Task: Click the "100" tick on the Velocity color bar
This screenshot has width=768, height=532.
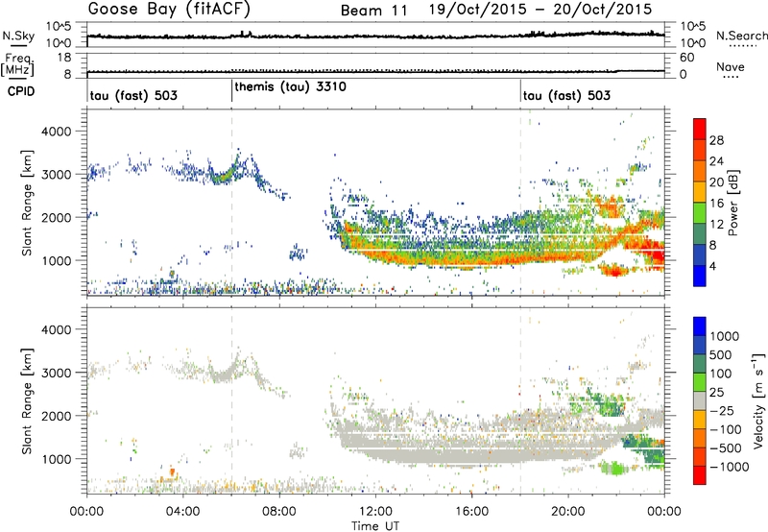Action: click(x=721, y=374)
